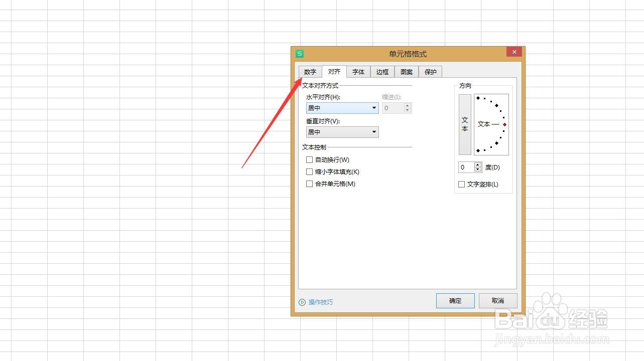Viewport: 644px width, 361px height.
Task: Select the 对齐 tab
Action: pos(334,71)
